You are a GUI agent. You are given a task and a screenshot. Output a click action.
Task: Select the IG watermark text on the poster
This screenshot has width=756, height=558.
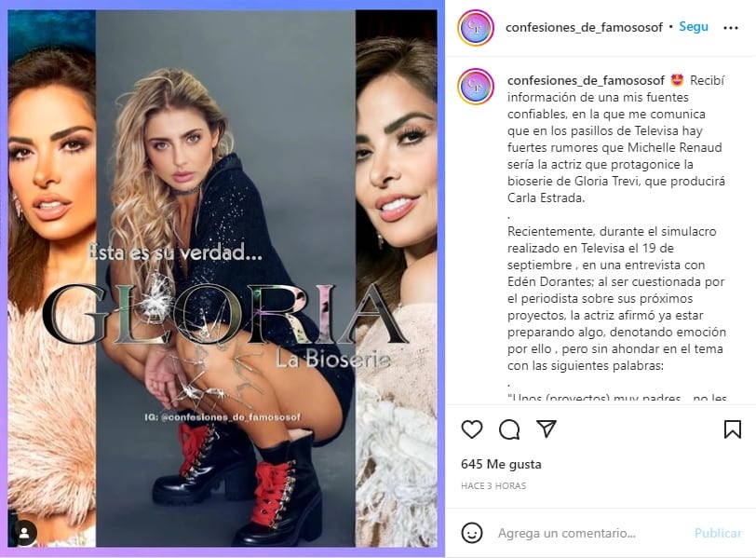[223, 416]
